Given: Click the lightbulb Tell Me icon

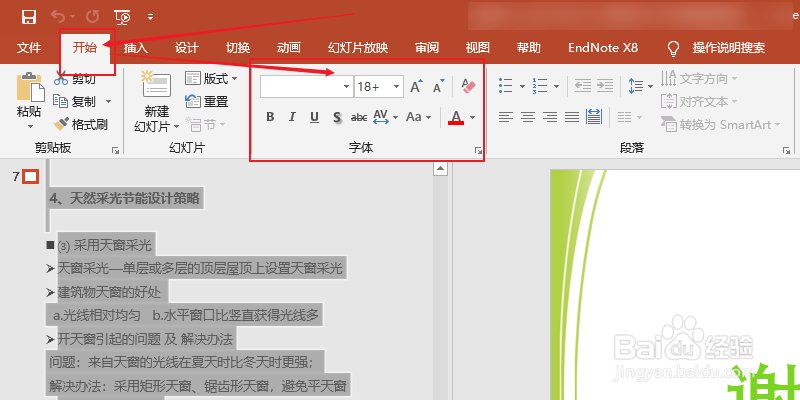Looking at the screenshot, I should click(x=673, y=48).
